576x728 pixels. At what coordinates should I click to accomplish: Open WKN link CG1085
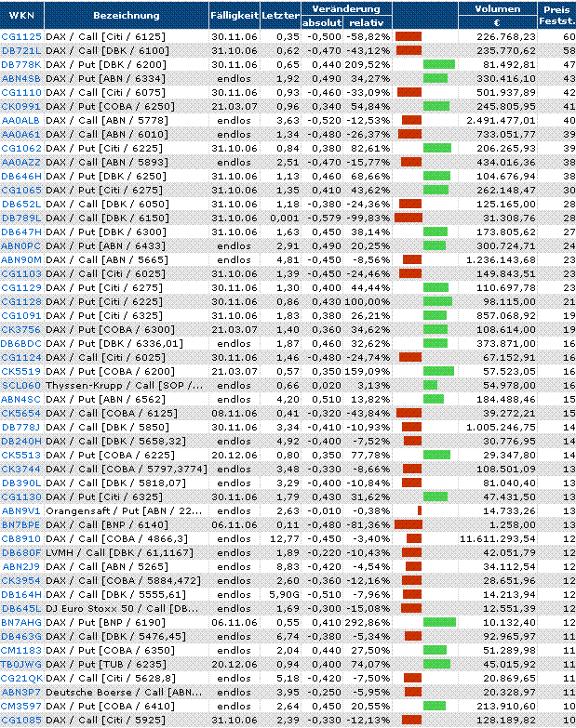point(21,721)
